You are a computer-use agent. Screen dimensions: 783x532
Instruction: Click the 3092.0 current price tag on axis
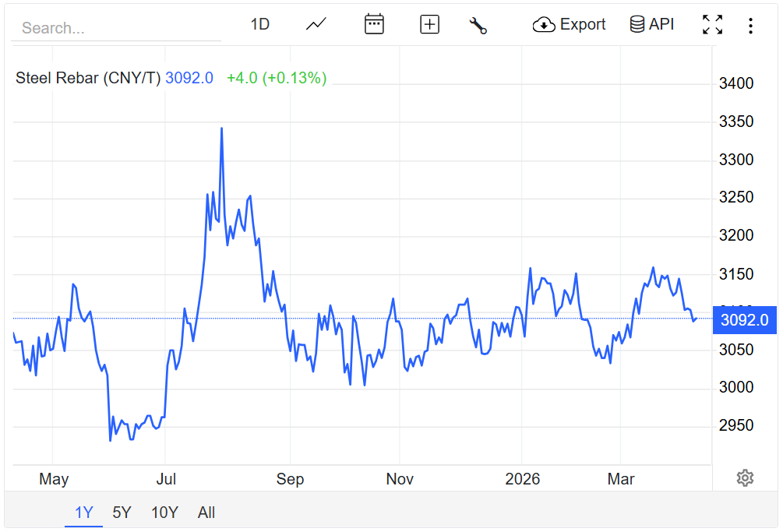[744, 319]
